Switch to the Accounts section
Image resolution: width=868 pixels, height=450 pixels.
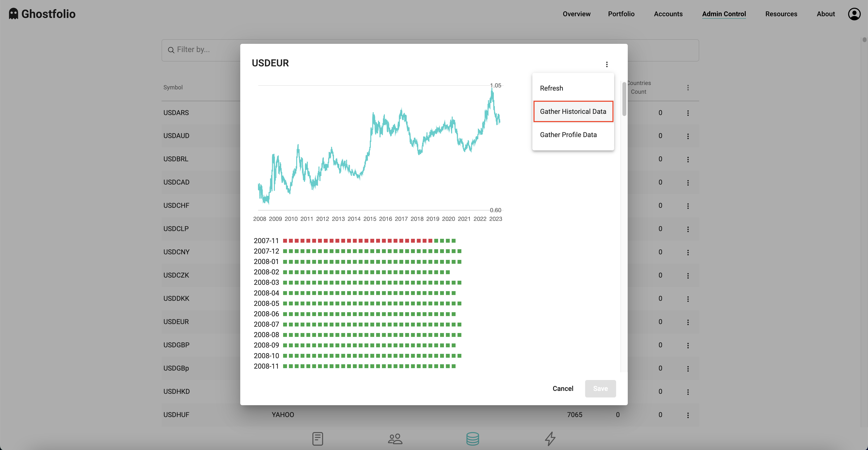tap(668, 14)
